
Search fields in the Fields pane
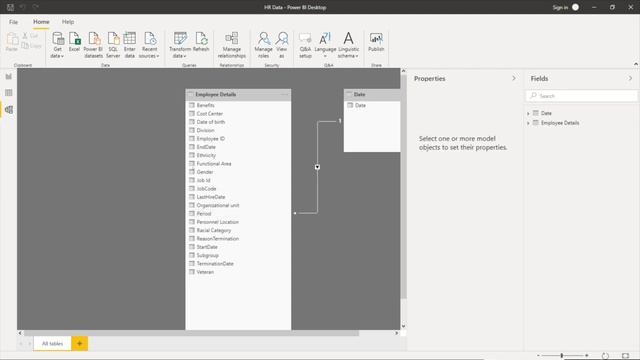pyautogui.click(x=582, y=96)
